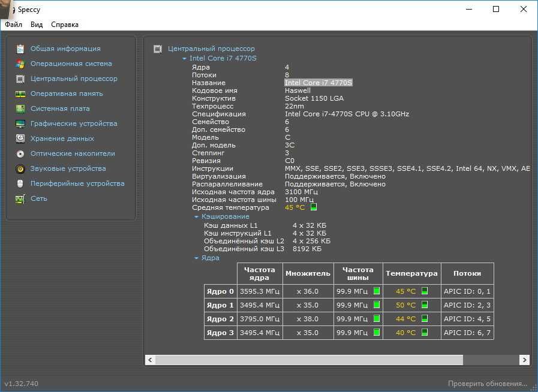Click the Операционная система Windows flag icon

[20, 64]
